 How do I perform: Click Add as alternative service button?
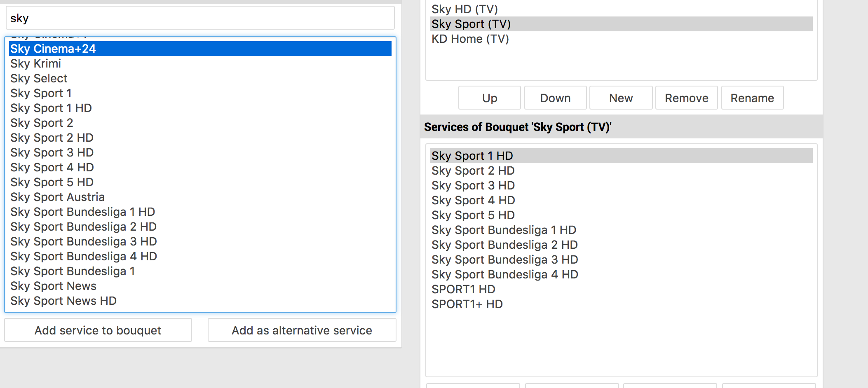point(302,330)
